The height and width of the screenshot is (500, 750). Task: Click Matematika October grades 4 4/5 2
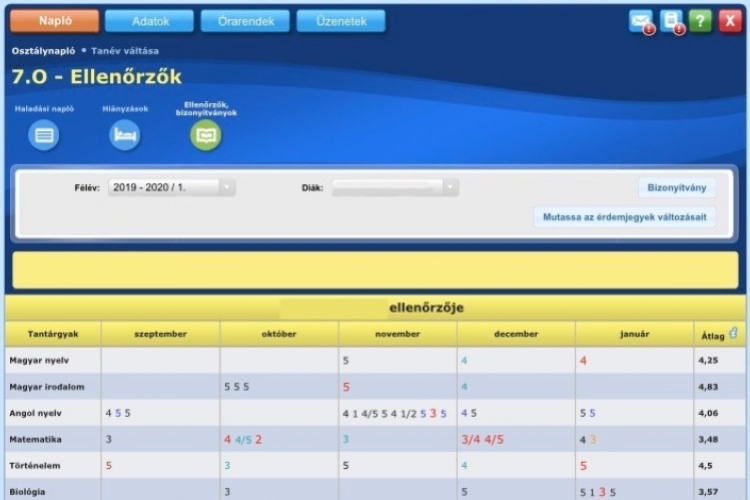[x=243, y=439]
